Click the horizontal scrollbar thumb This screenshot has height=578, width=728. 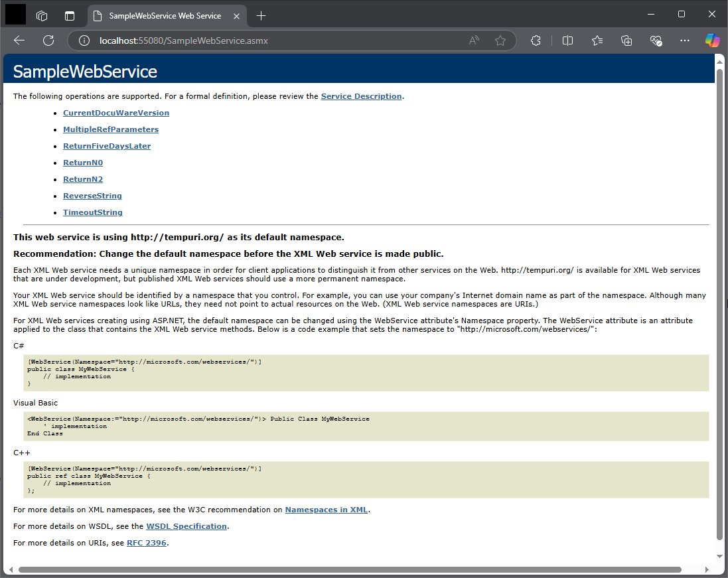(x=350, y=569)
